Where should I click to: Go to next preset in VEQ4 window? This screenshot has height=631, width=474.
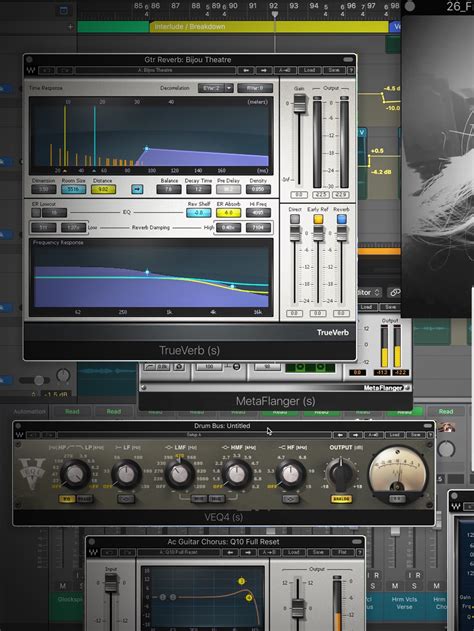[x=356, y=435]
